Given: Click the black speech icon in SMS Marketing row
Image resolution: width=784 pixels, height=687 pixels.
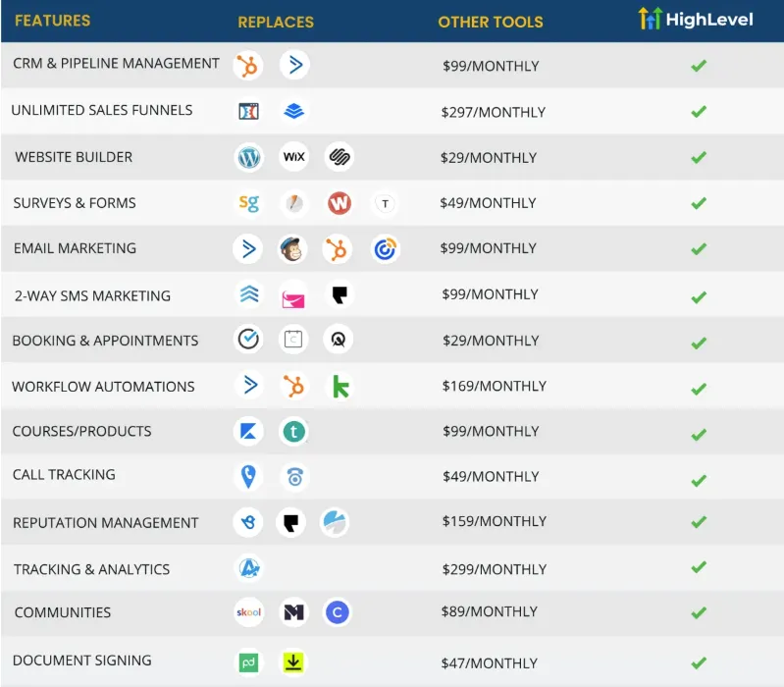Looking at the screenshot, I should (340, 295).
